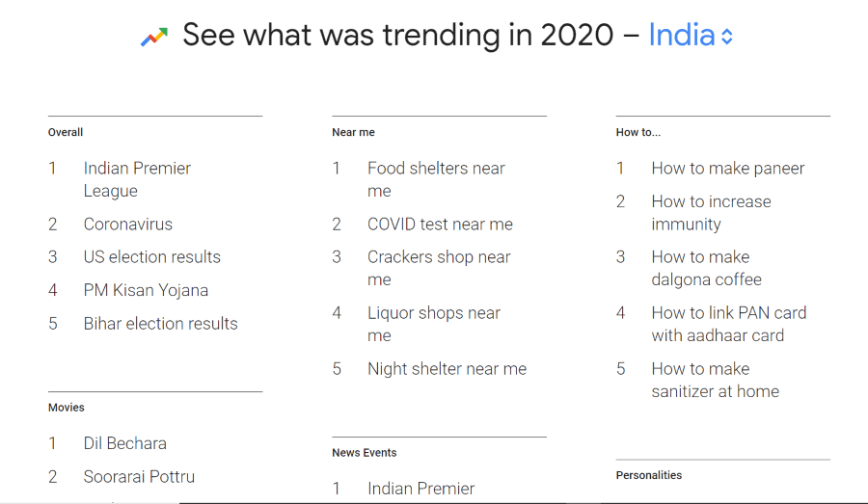Open How to make paneer
This screenshot has height=504, width=868.
pyautogui.click(x=727, y=169)
